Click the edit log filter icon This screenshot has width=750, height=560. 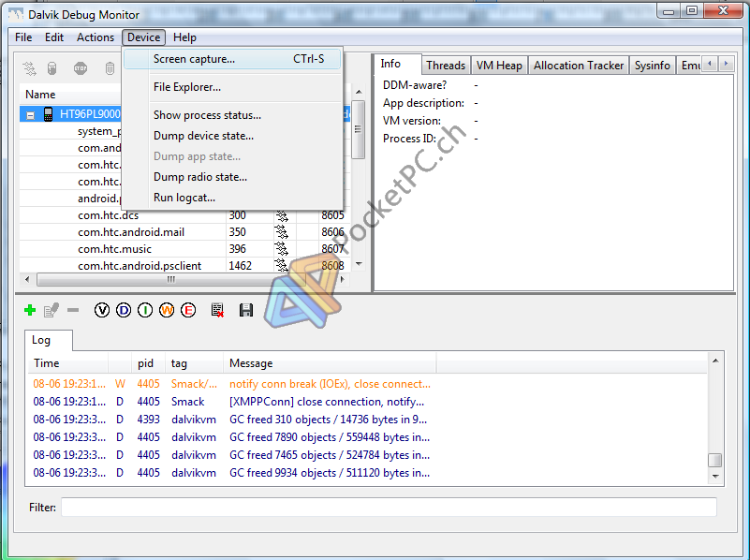coord(51,310)
